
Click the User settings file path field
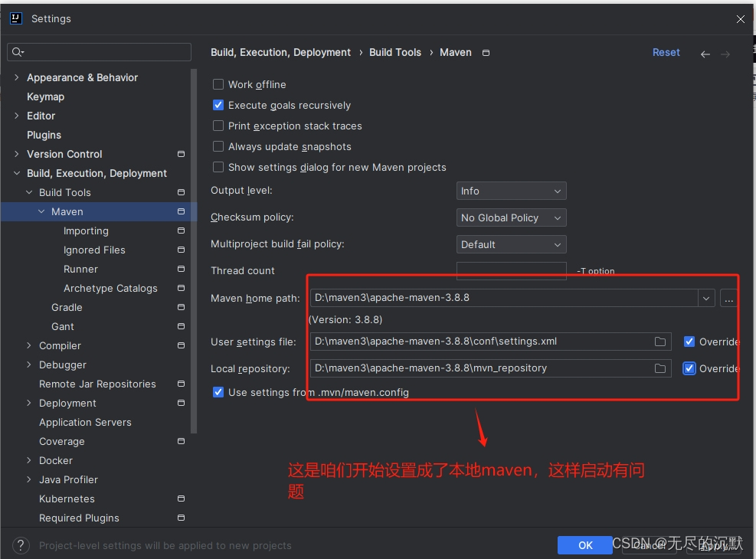tap(490, 342)
